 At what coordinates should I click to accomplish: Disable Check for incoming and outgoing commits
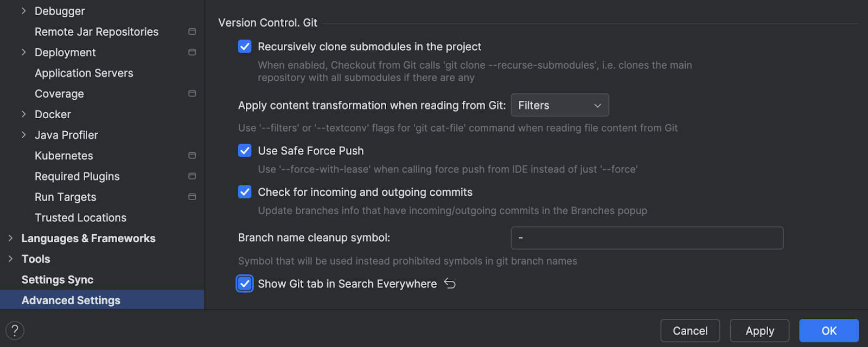[245, 192]
